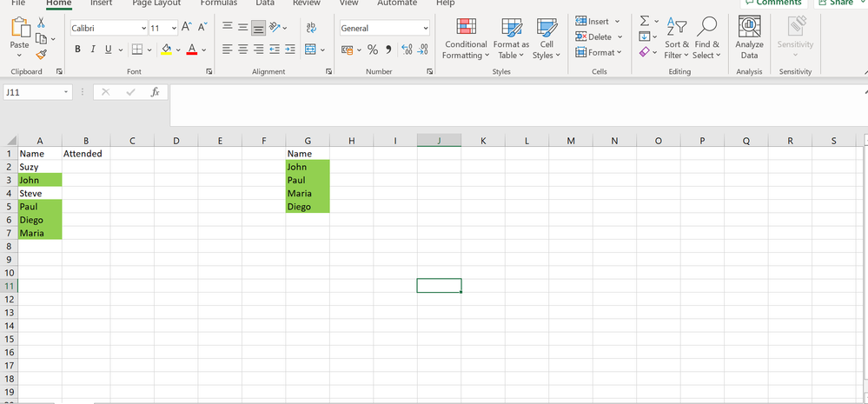The image size is (868, 404).
Task: Decrease font size with the smaller A
Action: (x=202, y=27)
